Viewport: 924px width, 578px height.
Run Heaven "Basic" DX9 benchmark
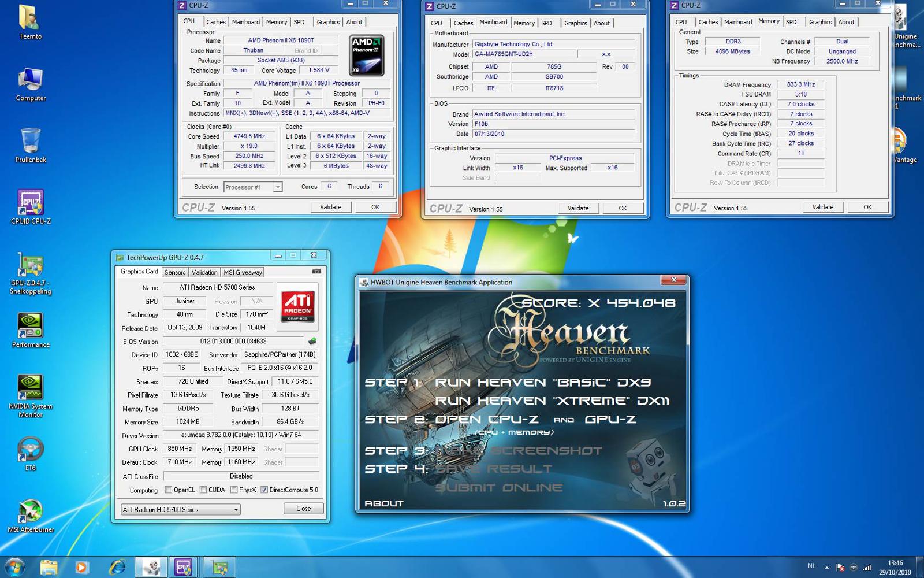click(x=542, y=383)
